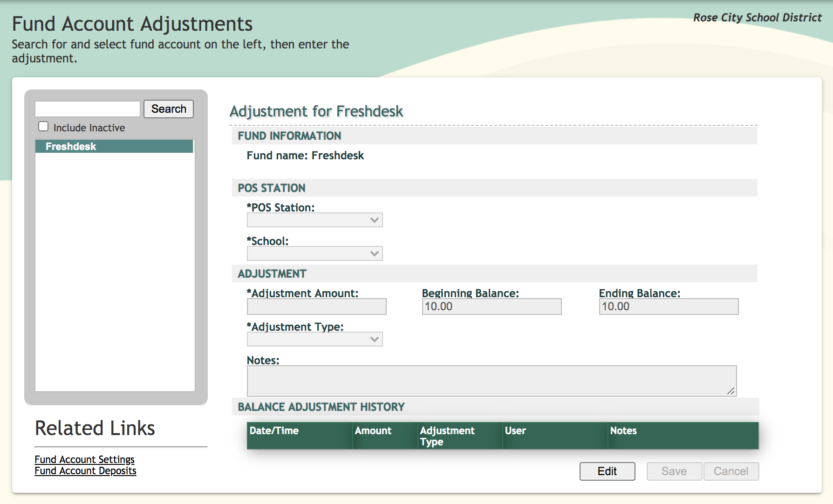Screen dimensions: 833x504
Task: Click the Adjustment Type column header
Action: tap(460, 436)
